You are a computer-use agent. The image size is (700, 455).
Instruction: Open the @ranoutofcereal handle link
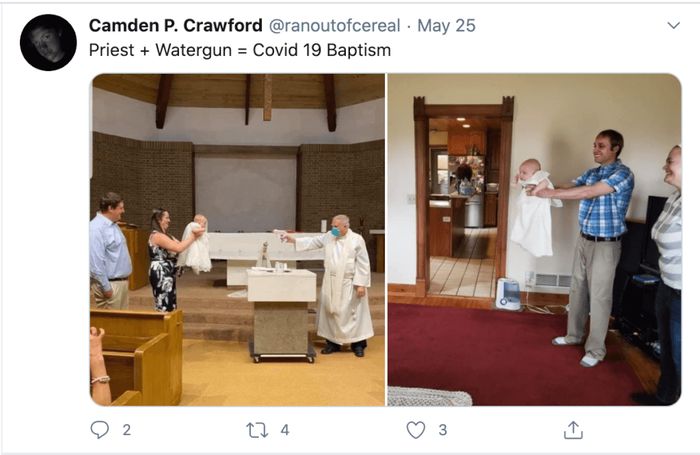point(334,25)
